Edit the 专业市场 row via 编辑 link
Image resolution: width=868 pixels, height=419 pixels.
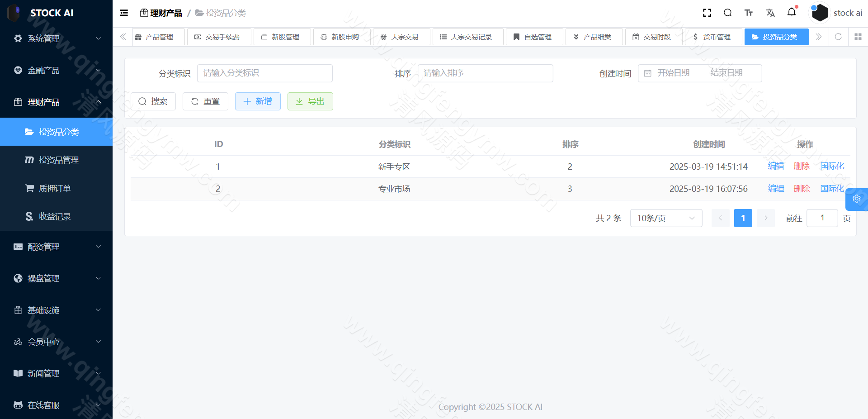775,189
